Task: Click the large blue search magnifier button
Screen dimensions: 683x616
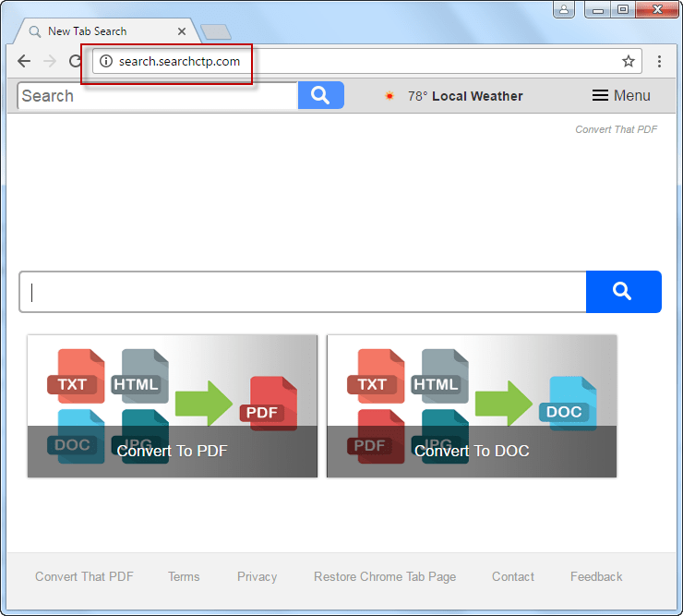Action: 624,292
